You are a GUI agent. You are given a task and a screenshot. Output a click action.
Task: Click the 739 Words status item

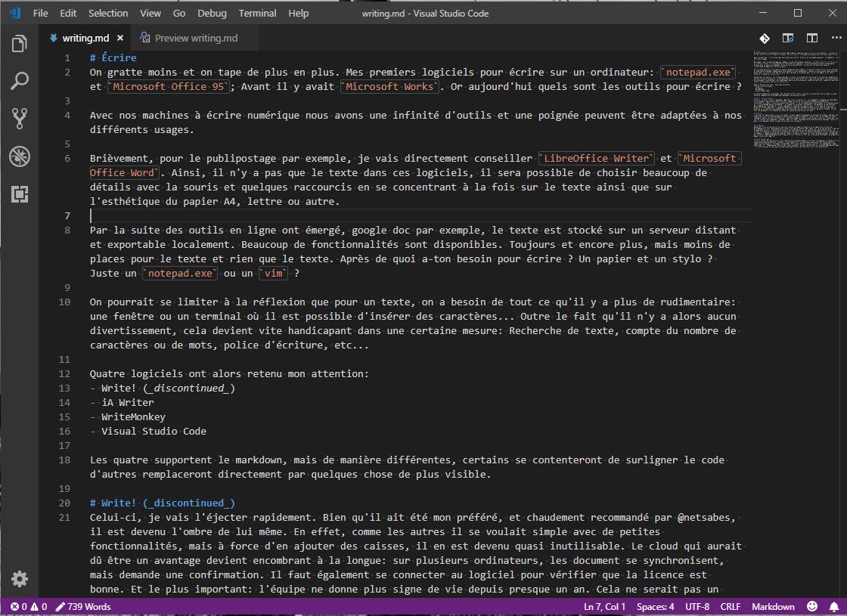[x=83, y=607]
